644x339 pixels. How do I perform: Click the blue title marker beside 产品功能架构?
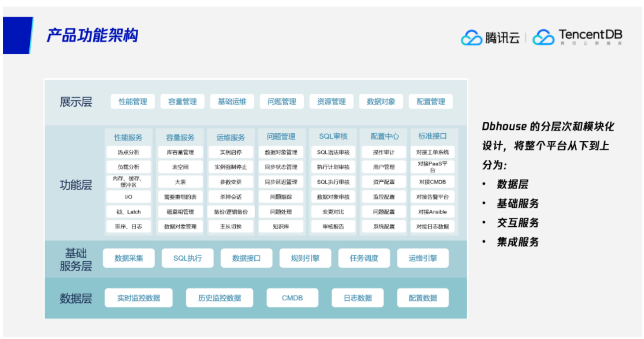(x=19, y=35)
